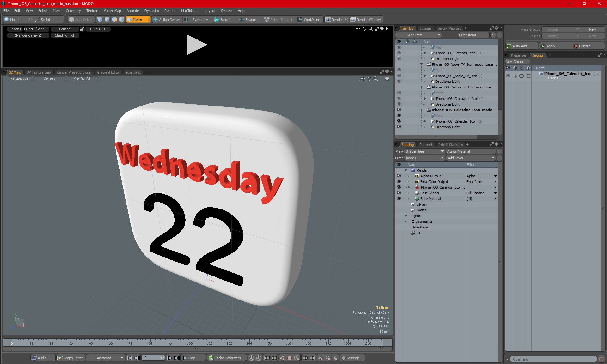
Task: Open Falloff options
Action: pyautogui.click(x=223, y=20)
